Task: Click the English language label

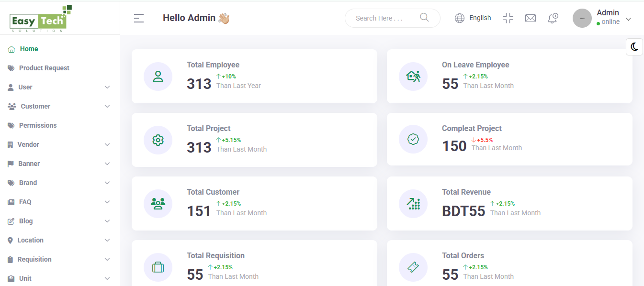Action: [x=480, y=17]
